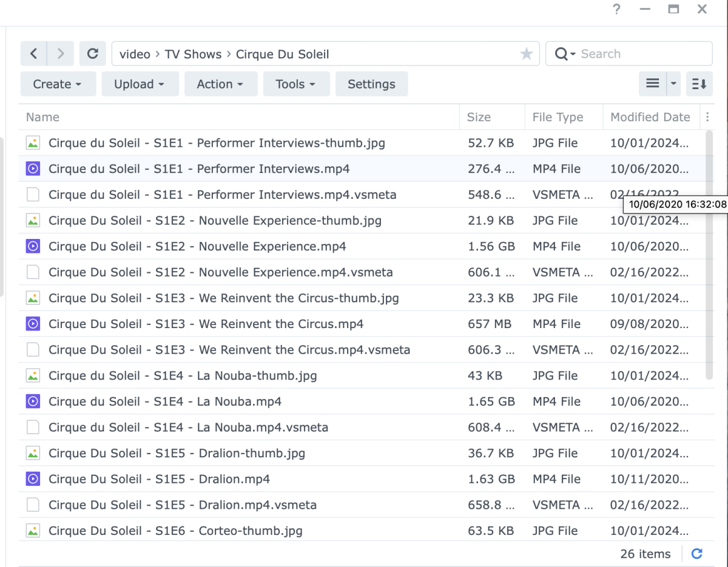Open the Action menu
This screenshot has width=728, height=567.
click(221, 84)
